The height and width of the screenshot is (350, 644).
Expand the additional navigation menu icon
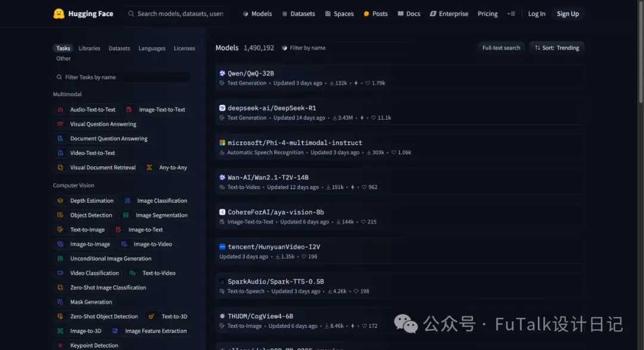(x=511, y=14)
